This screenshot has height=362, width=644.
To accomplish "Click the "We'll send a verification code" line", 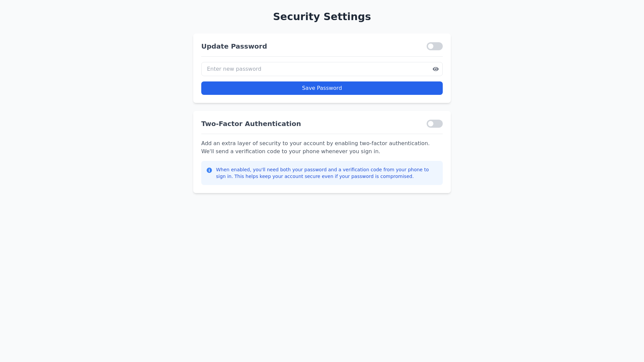I will [x=290, y=152].
